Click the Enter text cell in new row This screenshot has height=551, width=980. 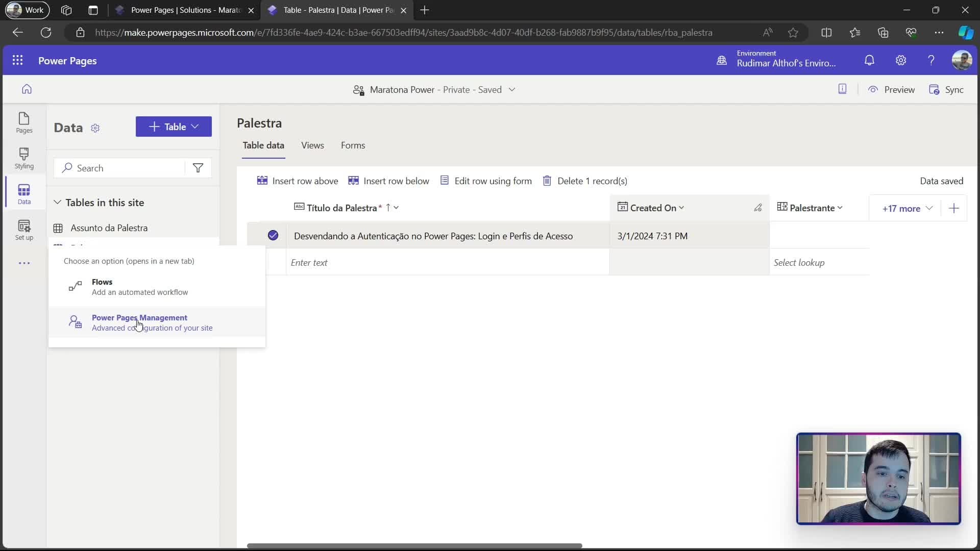pyautogui.click(x=448, y=262)
